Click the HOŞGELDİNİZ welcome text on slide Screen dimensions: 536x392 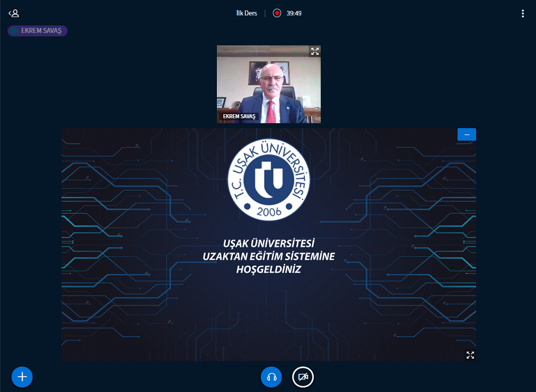tap(269, 270)
